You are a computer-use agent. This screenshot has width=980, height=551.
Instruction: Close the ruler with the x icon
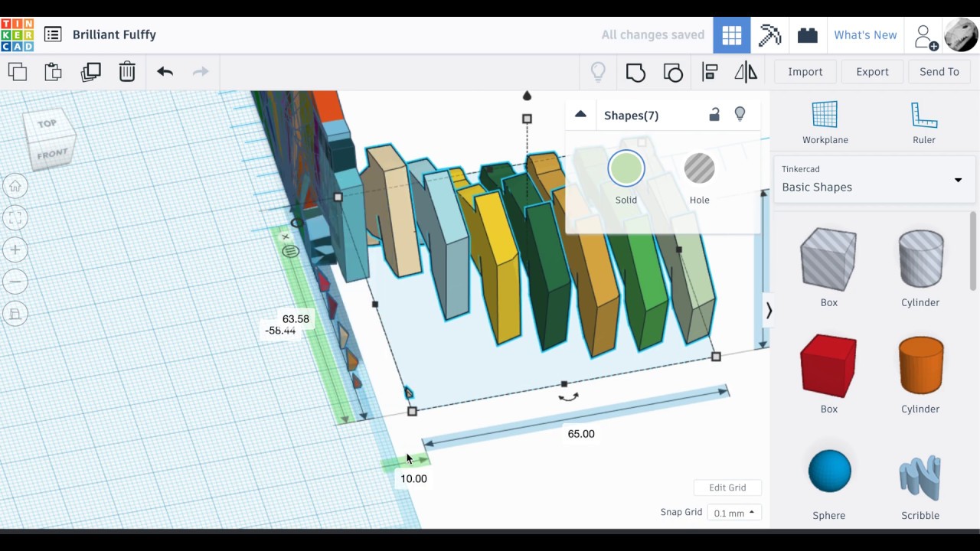pos(286,236)
